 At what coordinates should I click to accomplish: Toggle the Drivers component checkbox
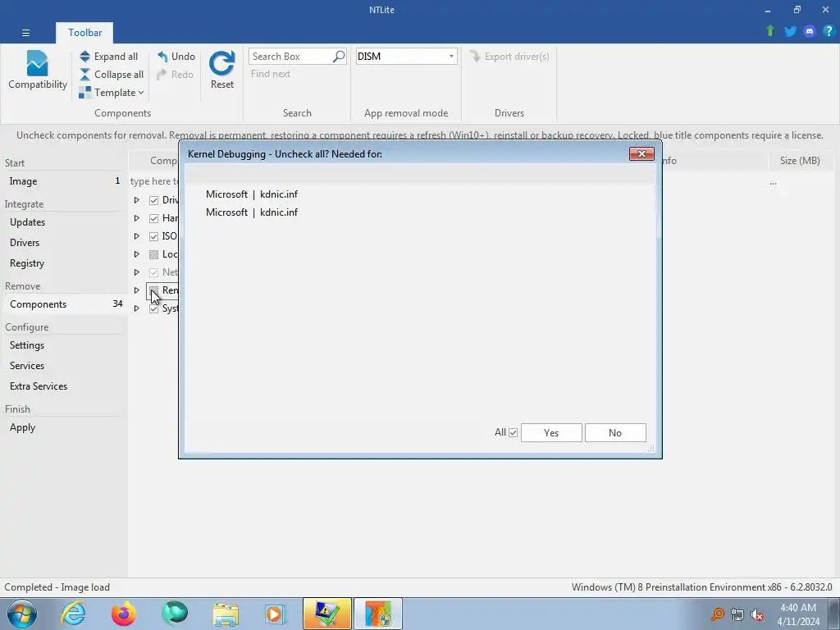point(153,200)
